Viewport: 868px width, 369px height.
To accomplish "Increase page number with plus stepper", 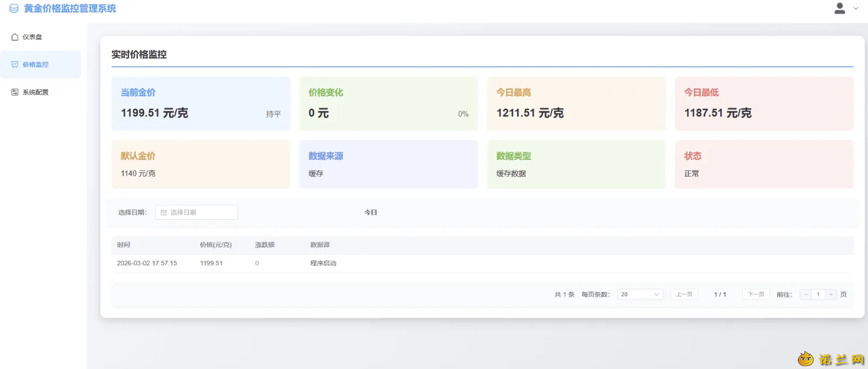I will (831, 294).
